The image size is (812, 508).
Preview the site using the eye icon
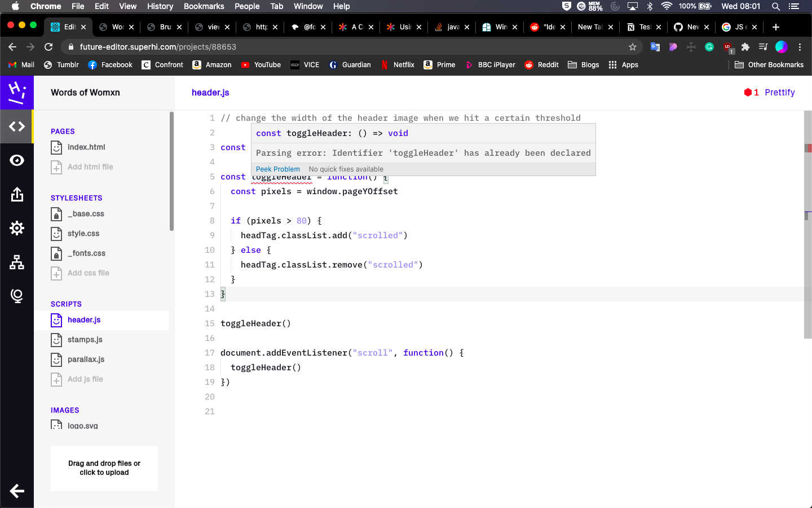click(x=17, y=160)
